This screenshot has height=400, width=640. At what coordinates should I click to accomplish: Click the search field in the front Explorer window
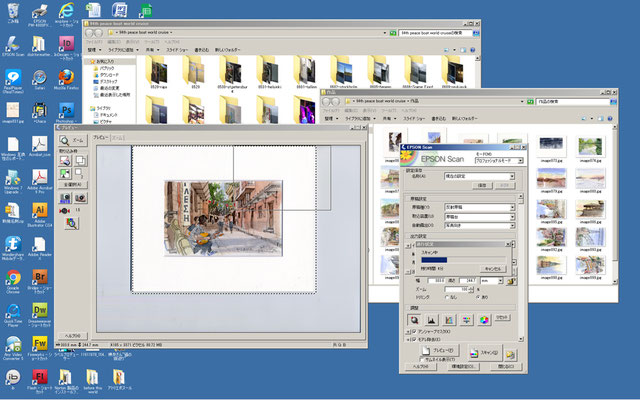[573, 101]
